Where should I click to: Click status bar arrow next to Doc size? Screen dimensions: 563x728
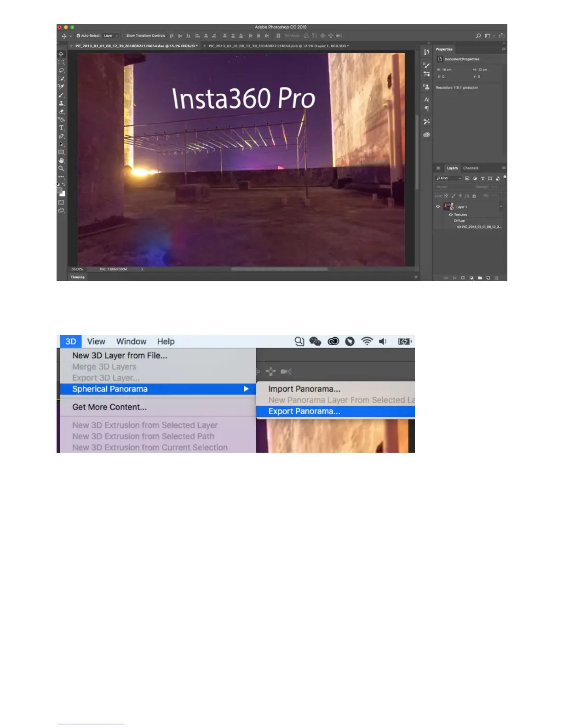(142, 269)
